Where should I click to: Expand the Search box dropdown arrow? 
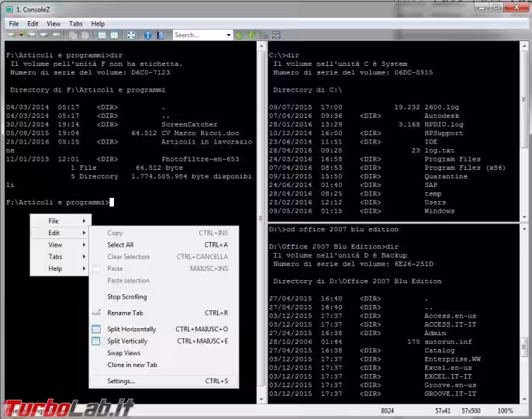coord(228,35)
